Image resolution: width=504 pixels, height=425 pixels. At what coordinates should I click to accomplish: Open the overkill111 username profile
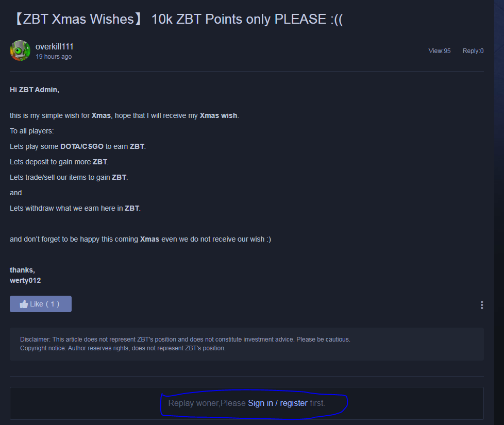pos(54,46)
